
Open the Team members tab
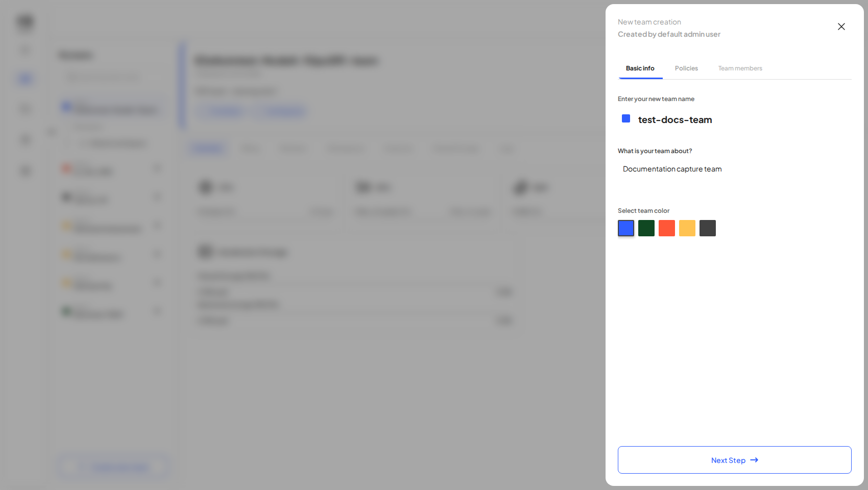(740, 68)
